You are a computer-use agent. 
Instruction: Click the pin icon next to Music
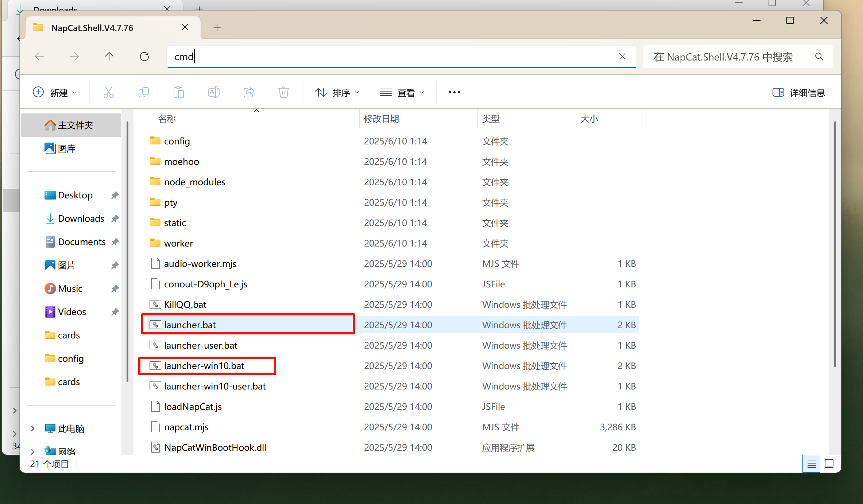[115, 288]
